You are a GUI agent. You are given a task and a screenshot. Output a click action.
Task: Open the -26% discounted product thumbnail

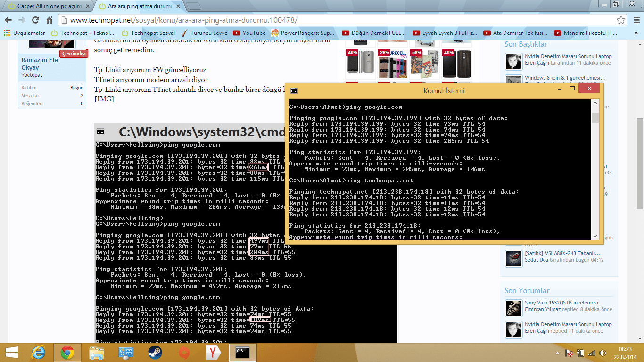tap(392, 64)
